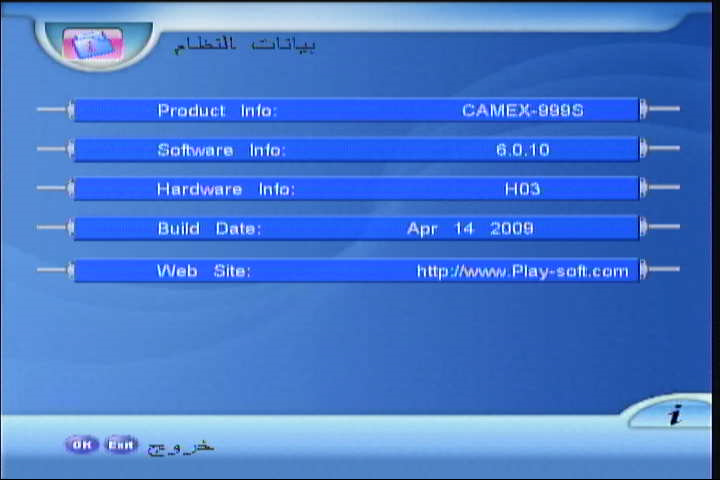Image resolution: width=720 pixels, height=480 pixels.
Task: Click the system info icon at top left
Action: pyautogui.click(x=93, y=44)
